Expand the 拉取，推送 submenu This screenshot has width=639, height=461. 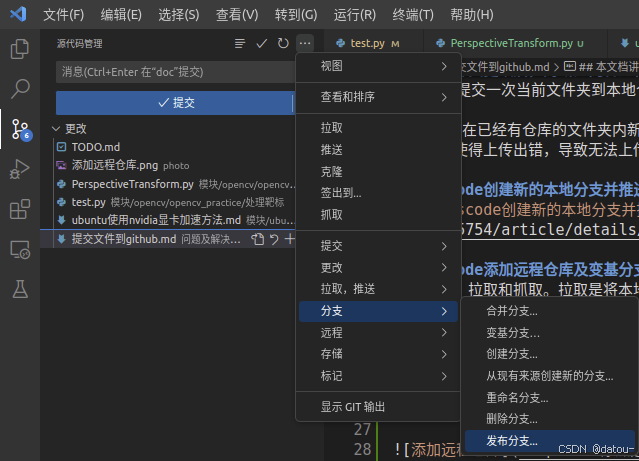[x=378, y=289]
